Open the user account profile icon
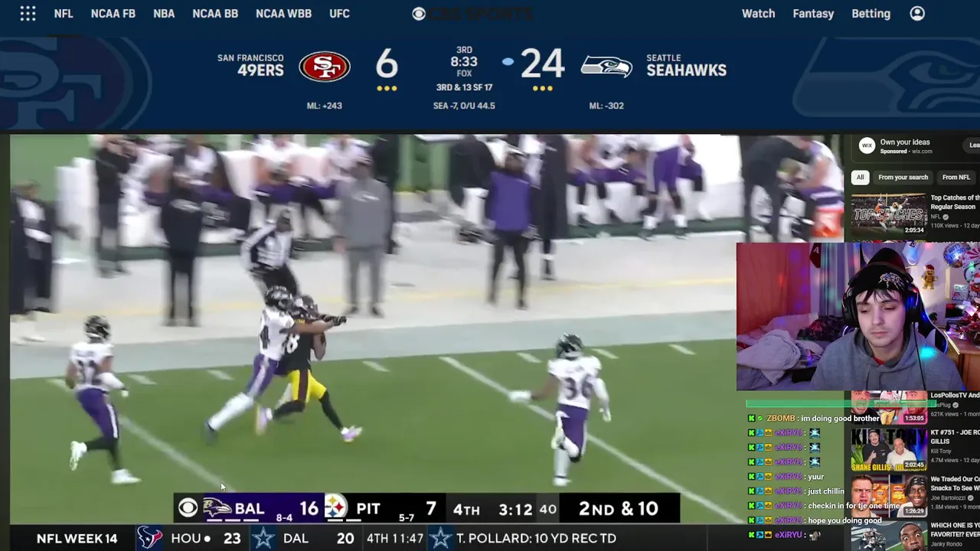 coord(917,14)
